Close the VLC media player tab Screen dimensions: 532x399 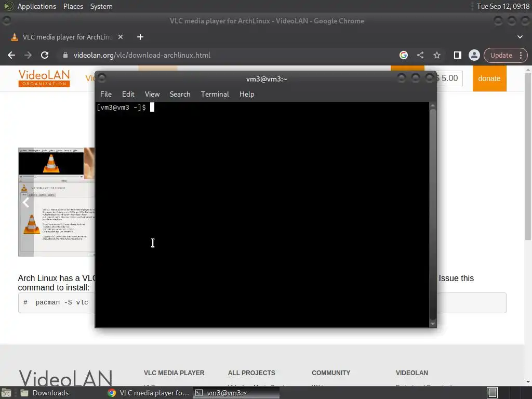(x=121, y=37)
